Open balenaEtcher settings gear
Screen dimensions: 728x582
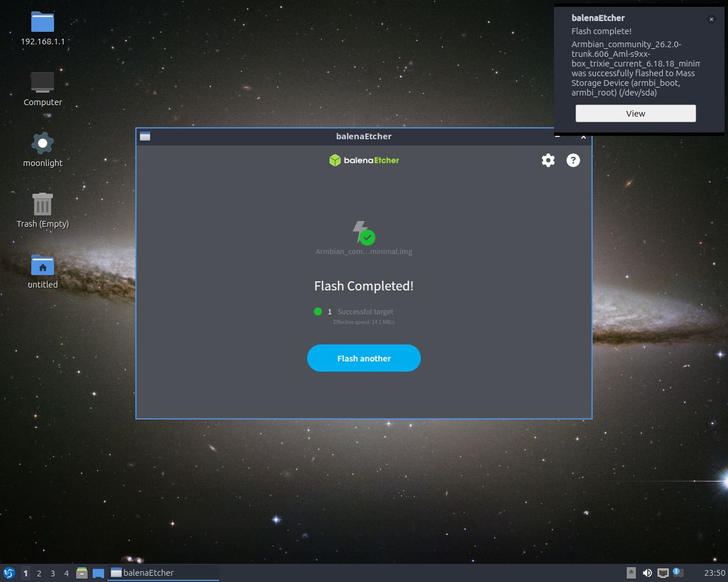548,160
